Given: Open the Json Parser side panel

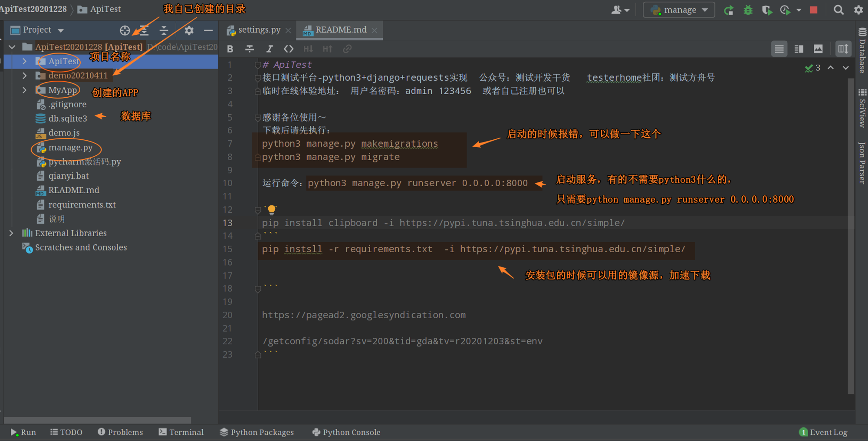Looking at the screenshot, I should coord(862,163).
